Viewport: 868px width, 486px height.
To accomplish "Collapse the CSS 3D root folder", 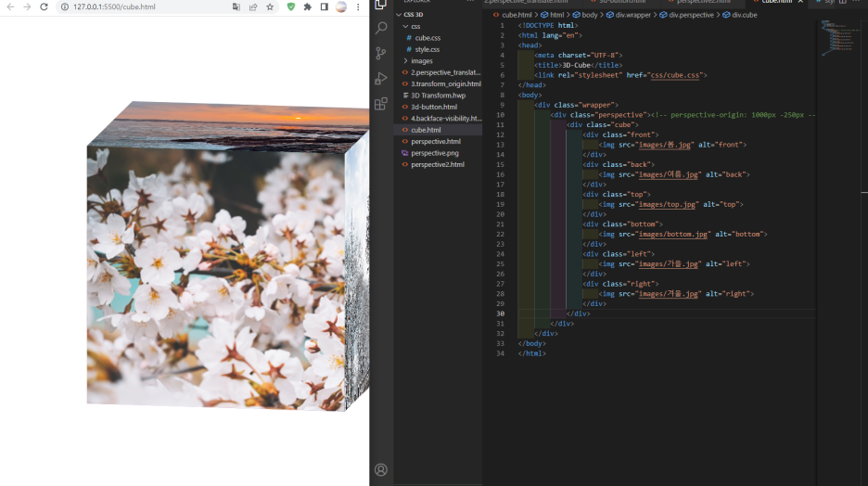I will click(x=399, y=15).
